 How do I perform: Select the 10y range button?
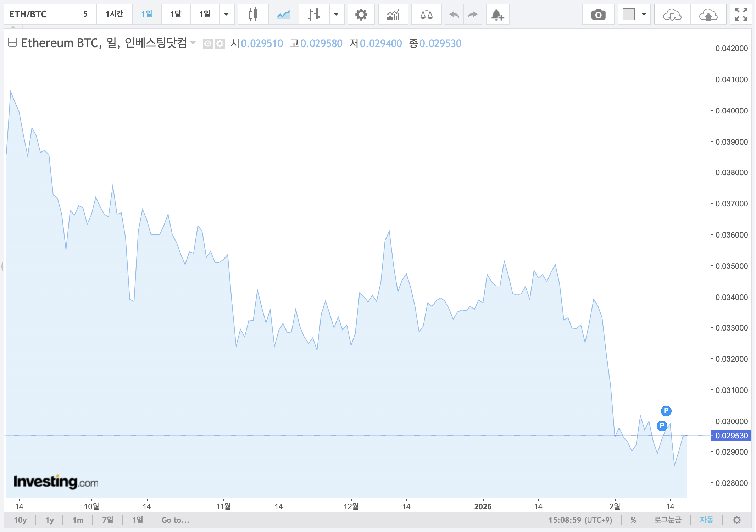coord(20,520)
